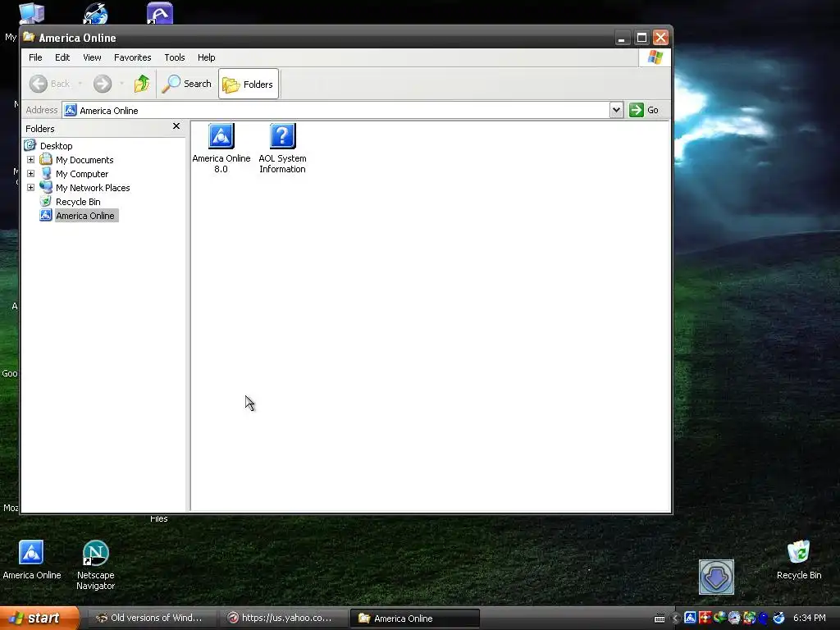840x630 pixels.
Task: Open the Edit menu
Action: [62, 57]
